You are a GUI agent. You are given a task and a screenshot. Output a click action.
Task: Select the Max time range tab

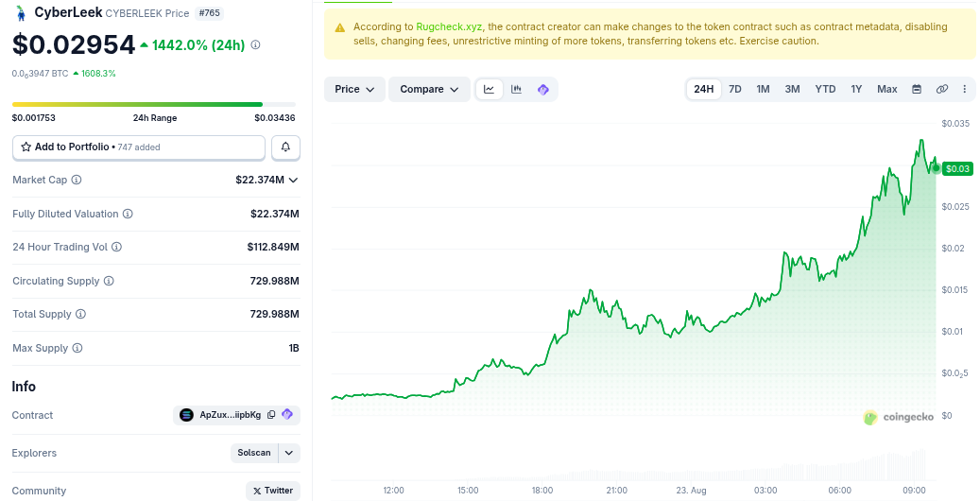click(886, 90)
